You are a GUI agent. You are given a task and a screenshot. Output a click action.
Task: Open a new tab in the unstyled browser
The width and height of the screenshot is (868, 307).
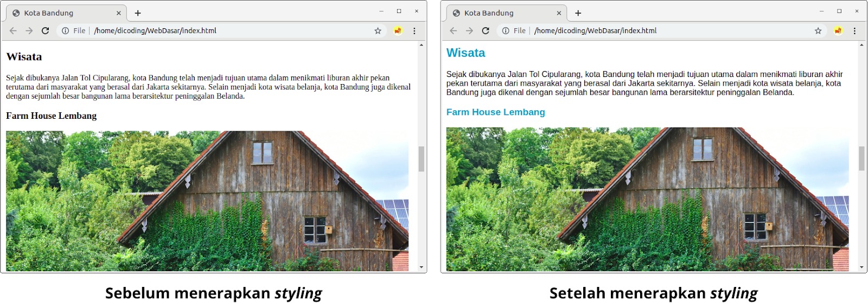[x=138, y=13]
